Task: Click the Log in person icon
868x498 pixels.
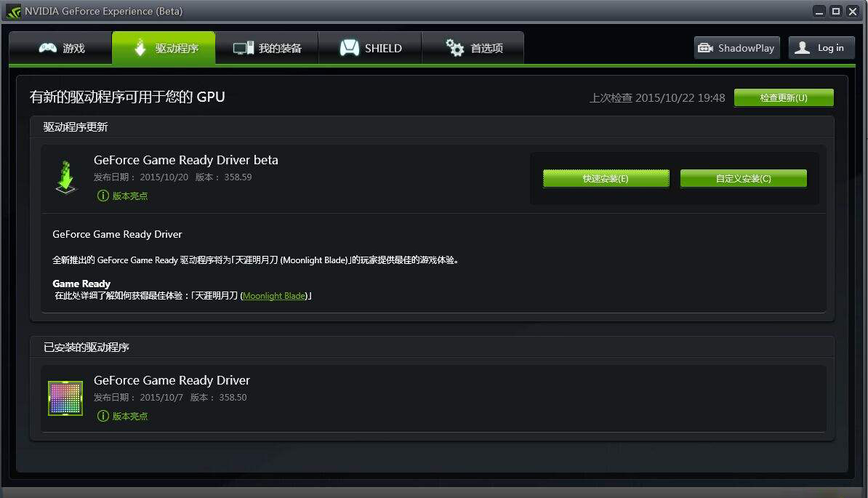Action: pyautogui.click(x=802, y=47)
